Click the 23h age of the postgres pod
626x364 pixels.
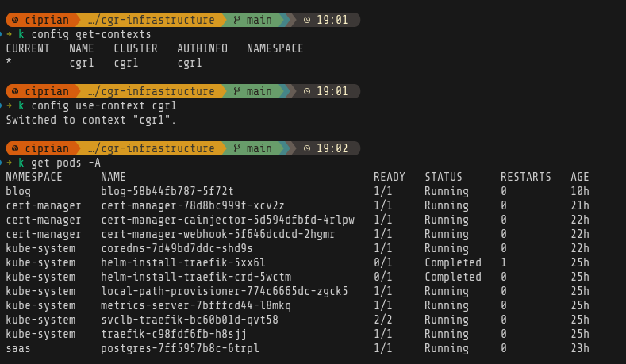pos(580,348)
